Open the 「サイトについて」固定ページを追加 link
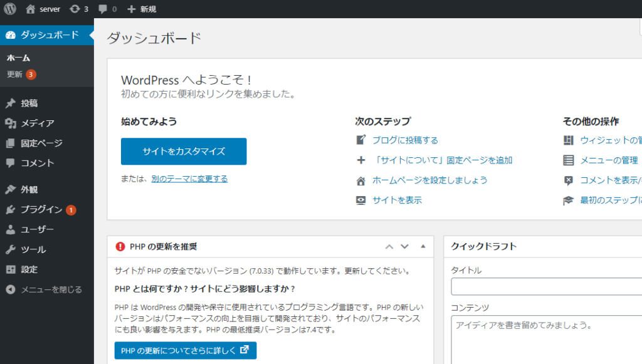Viewport: 642px width, 364px height. click(x=443, y=160)
